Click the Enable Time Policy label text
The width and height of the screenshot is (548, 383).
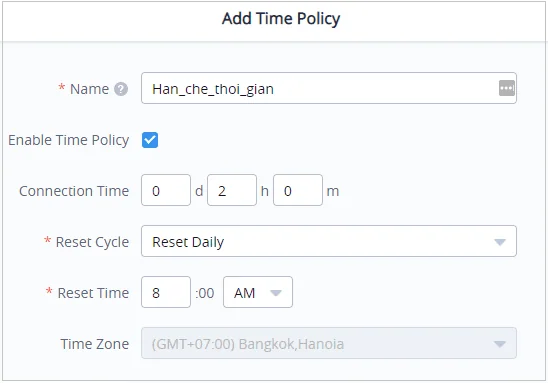tap(68, 140)
